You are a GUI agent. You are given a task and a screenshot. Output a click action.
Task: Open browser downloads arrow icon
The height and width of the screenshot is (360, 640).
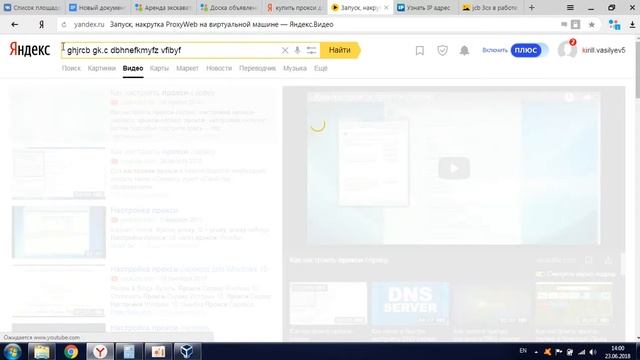tap(632, 24)
